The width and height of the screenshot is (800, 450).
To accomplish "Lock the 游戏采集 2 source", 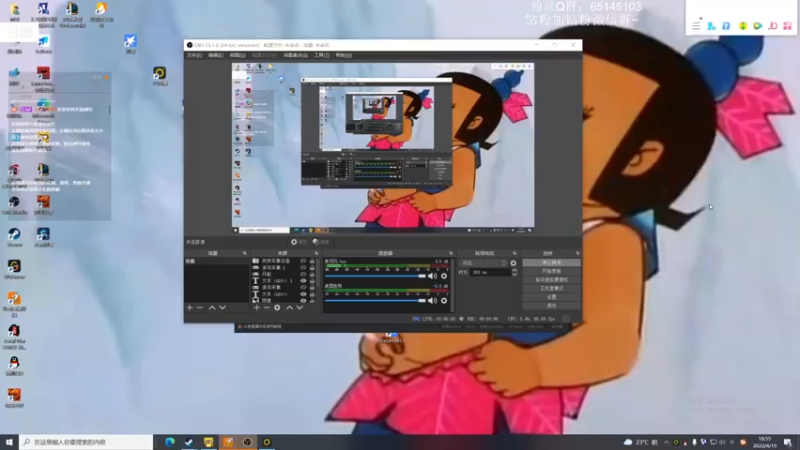I will 312,267.
